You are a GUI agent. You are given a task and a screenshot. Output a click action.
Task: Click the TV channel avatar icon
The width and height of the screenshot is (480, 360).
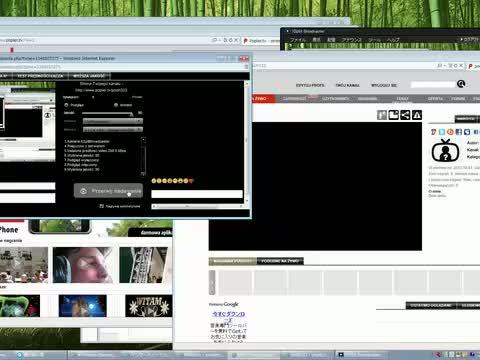(x=445, y=151)
